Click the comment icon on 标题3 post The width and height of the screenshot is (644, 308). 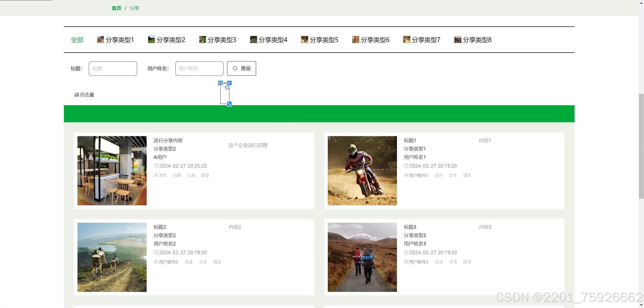[x=465, y=262]
